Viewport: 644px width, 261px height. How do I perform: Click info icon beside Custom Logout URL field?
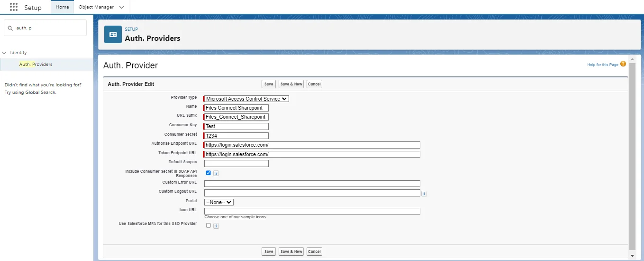[425, 194]
